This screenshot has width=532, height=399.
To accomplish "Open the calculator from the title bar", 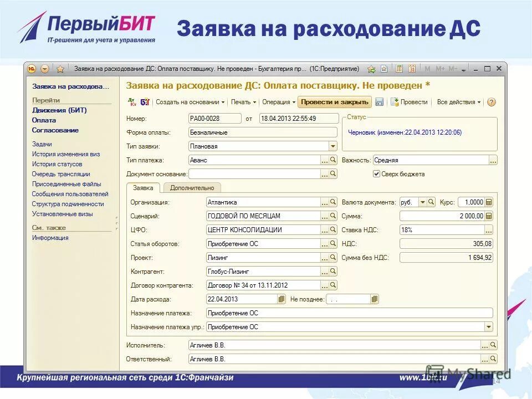I will 399,69.
